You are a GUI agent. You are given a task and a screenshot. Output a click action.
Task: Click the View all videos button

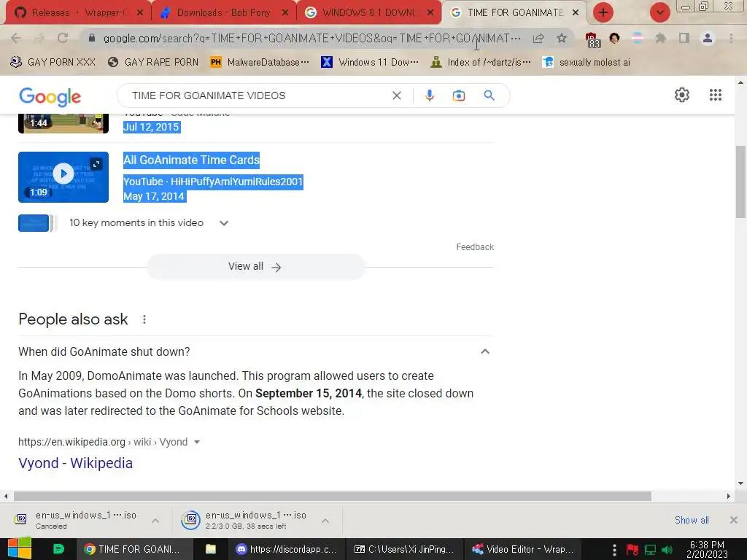pos(256,267)
